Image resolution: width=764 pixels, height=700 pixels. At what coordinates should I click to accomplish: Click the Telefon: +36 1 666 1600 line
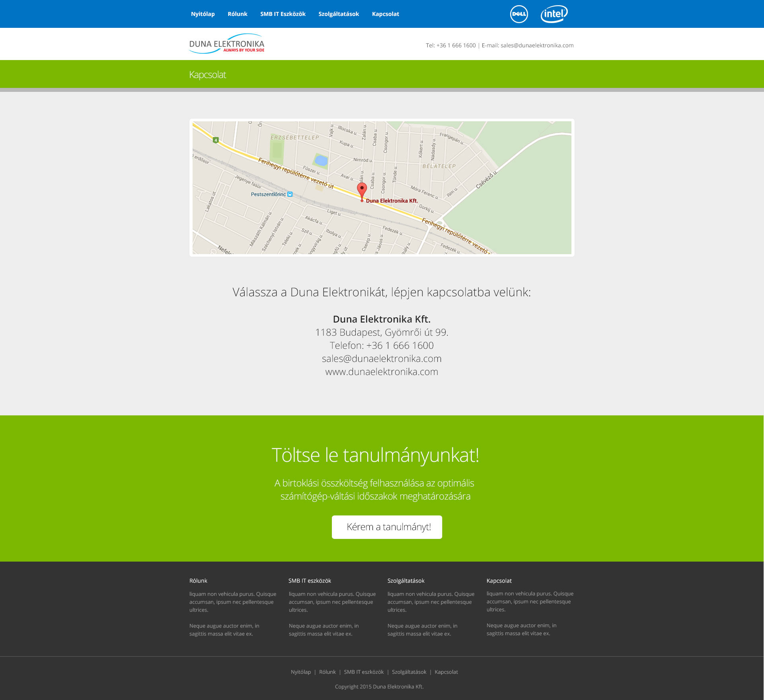[x=382, y=346]
